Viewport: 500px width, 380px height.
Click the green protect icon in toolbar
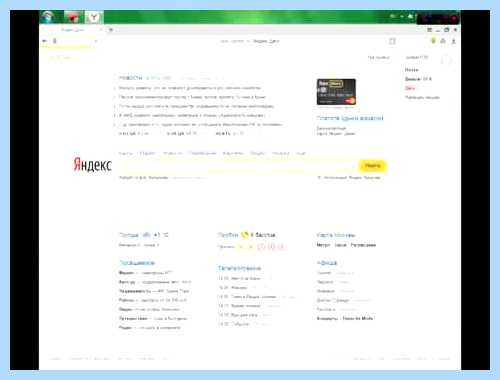pyautogui.click(x=433, y=41)
